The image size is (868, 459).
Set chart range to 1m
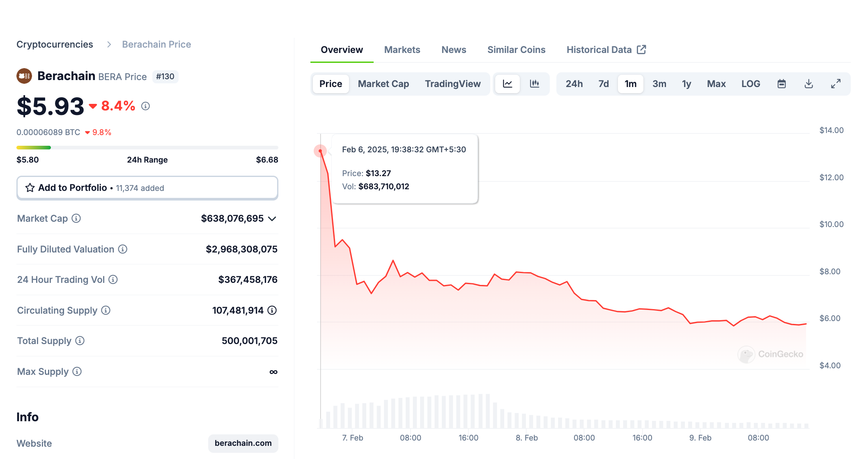coord(631,84)
